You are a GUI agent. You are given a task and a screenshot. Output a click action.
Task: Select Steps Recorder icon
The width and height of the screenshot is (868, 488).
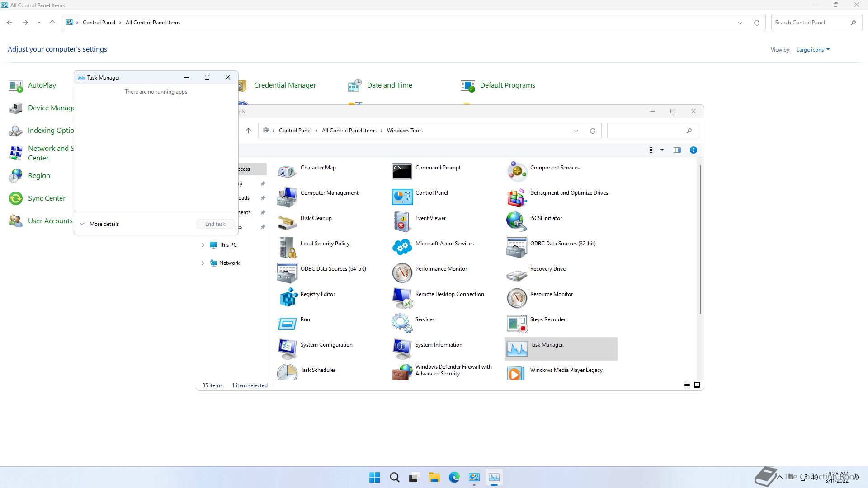(517, 324)
